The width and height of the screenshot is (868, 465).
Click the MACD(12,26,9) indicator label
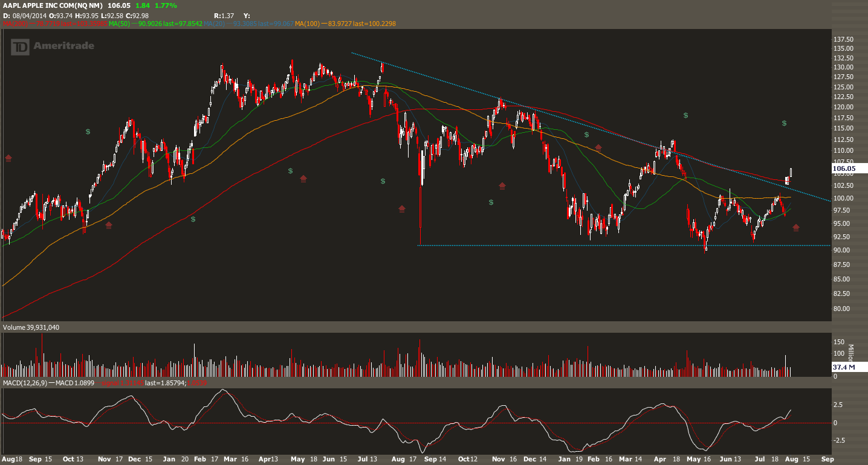click(24, 383)
